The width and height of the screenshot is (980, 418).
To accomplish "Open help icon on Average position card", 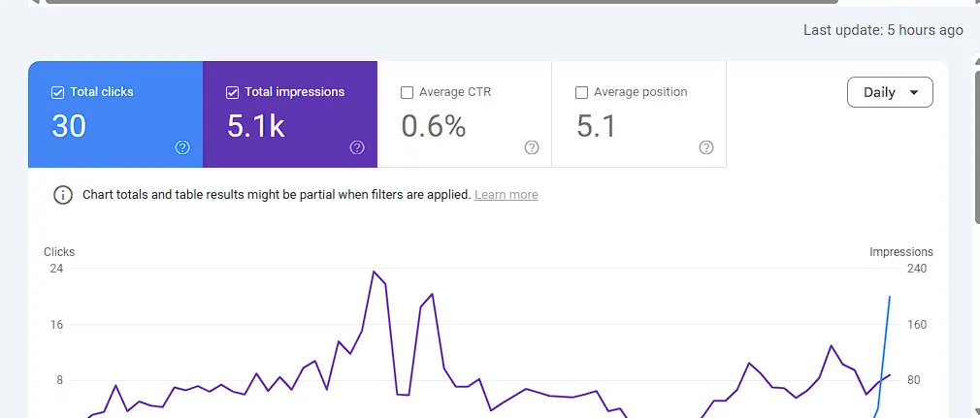I will click(x=706, y=147).
